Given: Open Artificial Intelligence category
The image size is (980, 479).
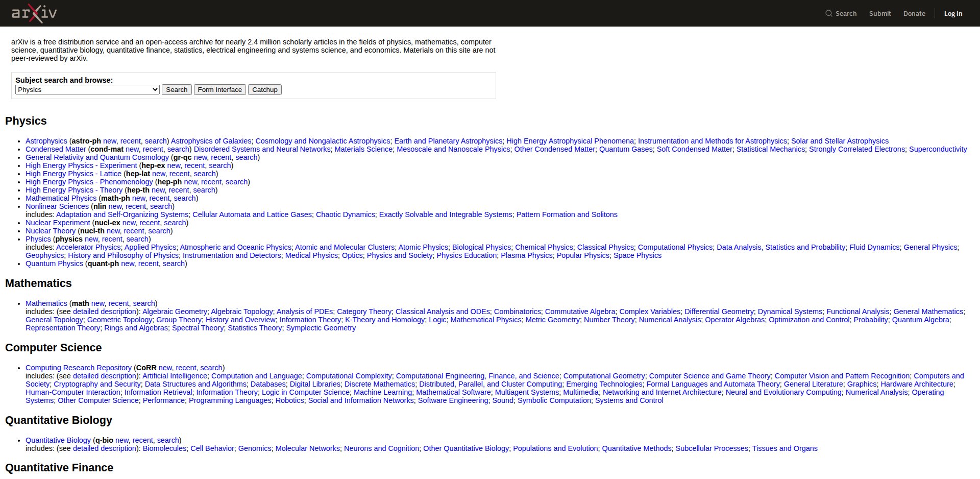Looking at the screenshot, I should pos(175,376).
